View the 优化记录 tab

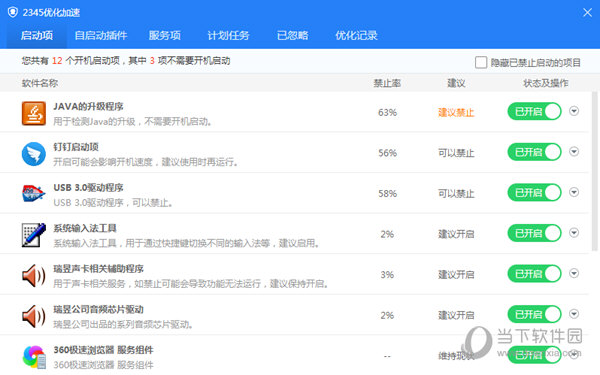click(356, 36)
